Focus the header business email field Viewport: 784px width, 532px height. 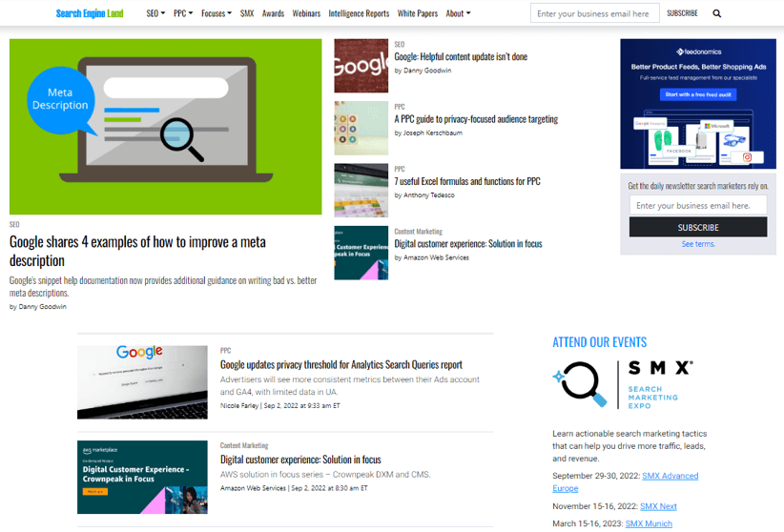594,13
